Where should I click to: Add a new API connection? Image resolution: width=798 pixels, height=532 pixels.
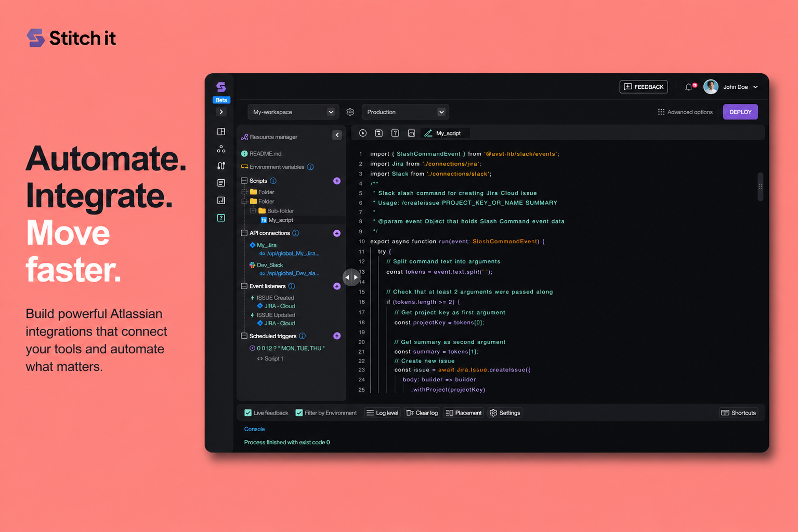[337, 233]
